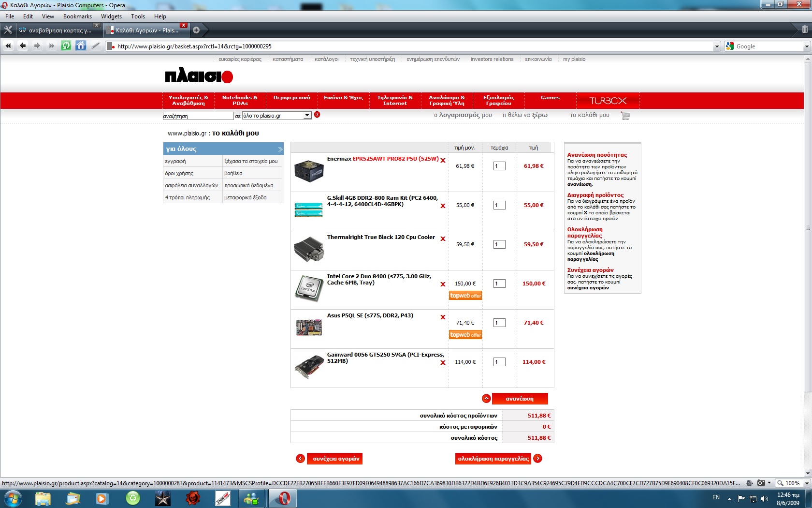Remove Asus P5QL SE from basket
Image resolution: width=812 pixels, height=508 pixels.
443,317
